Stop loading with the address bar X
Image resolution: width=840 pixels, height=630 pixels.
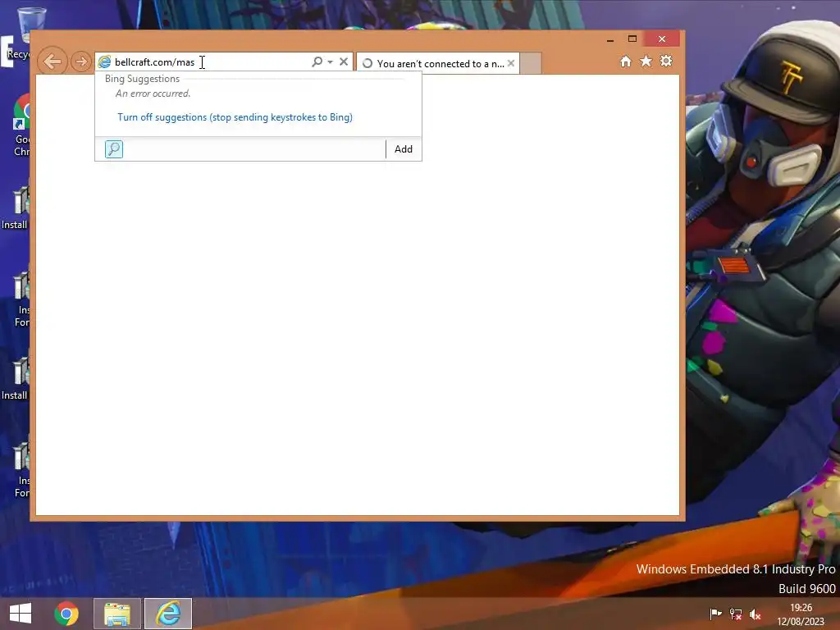point(344,62)
